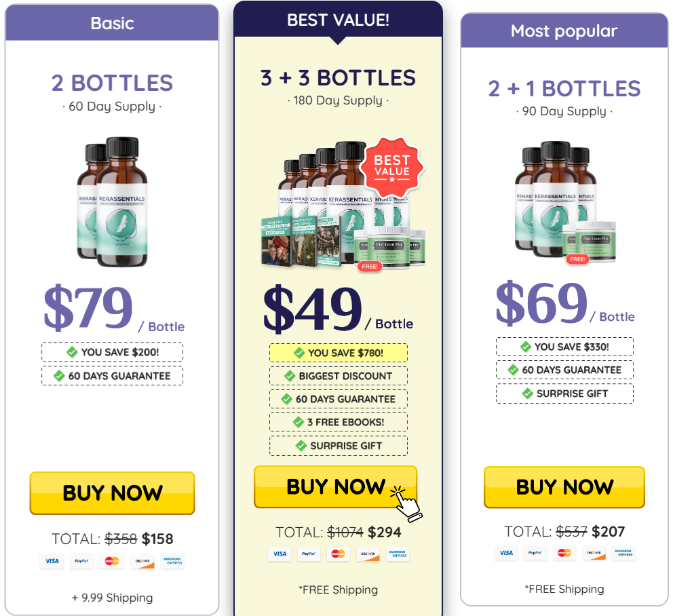Viewport: 673px width, 616px height.
Task: Click the Mastercard icon under the Most popular package
Action: coord(564,553)
